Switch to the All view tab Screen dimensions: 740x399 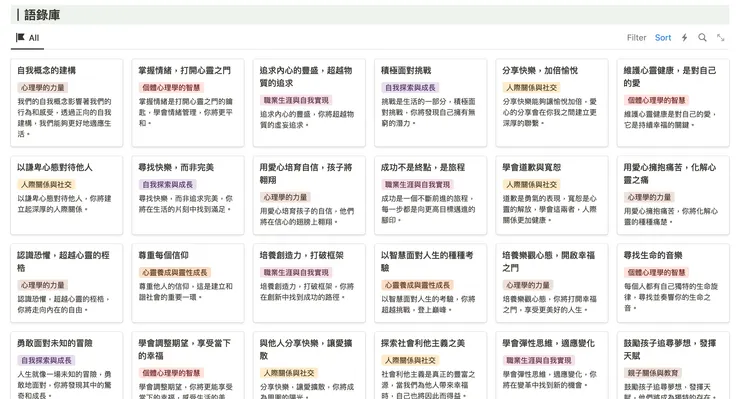[27, 38]
